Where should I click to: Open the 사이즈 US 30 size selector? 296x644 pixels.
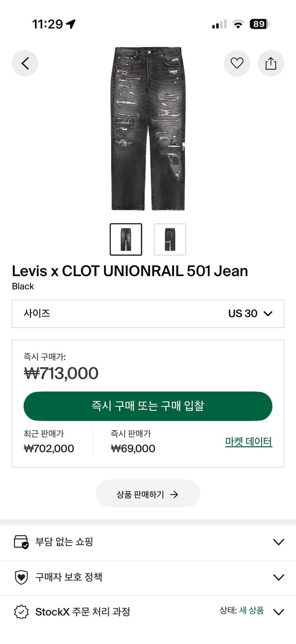(148, 314)
